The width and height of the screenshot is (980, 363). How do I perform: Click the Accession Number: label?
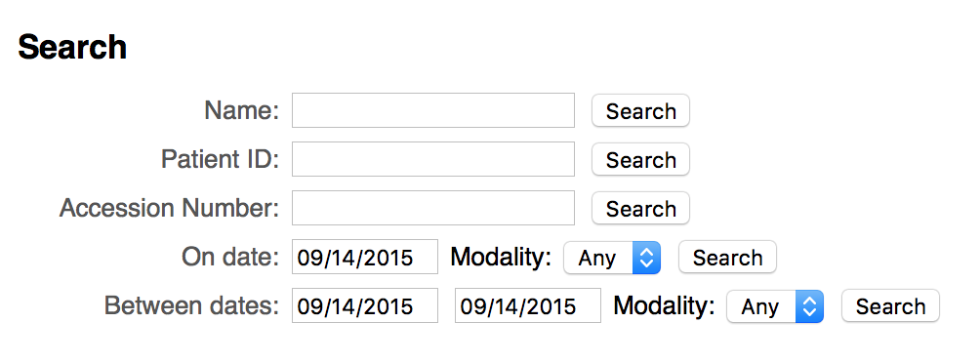pyautogui.click(x=170, y=208)
